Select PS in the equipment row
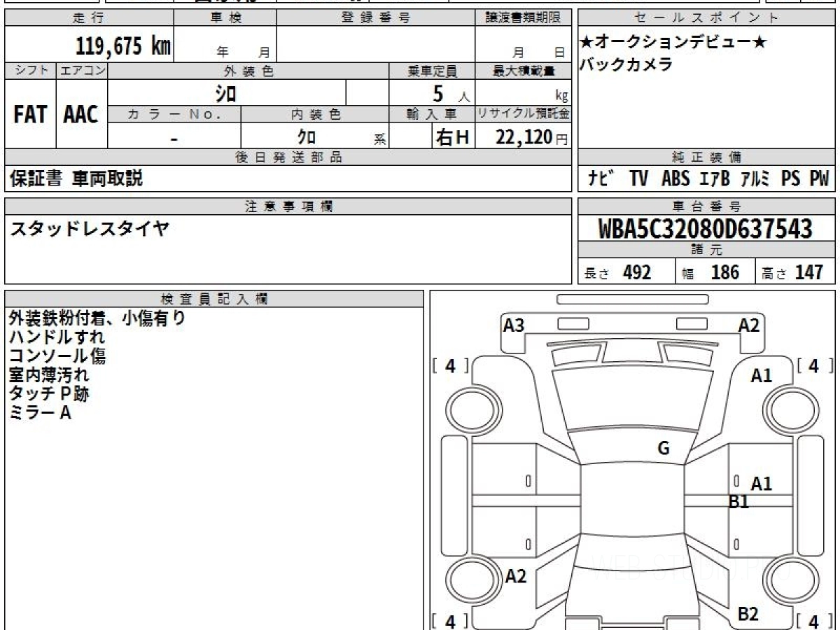840x630 pixels. [x=791, y=178]
